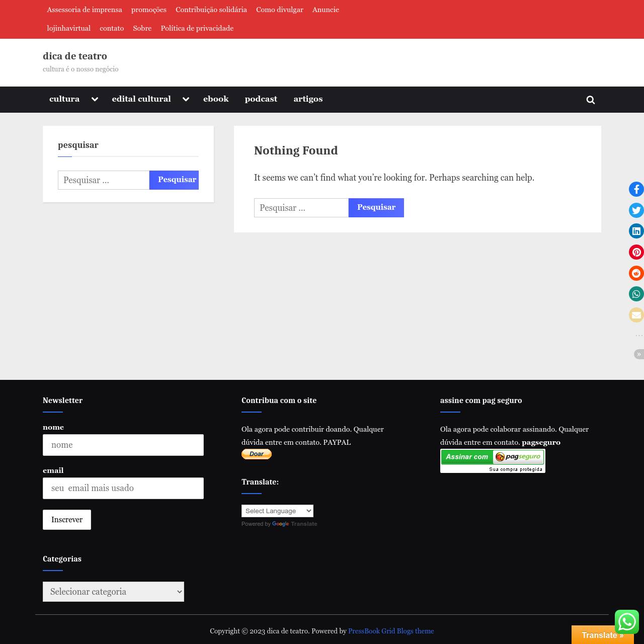Click the PayPal Doar button
This screenshot has height=644, width=644.
pos(257,454)
